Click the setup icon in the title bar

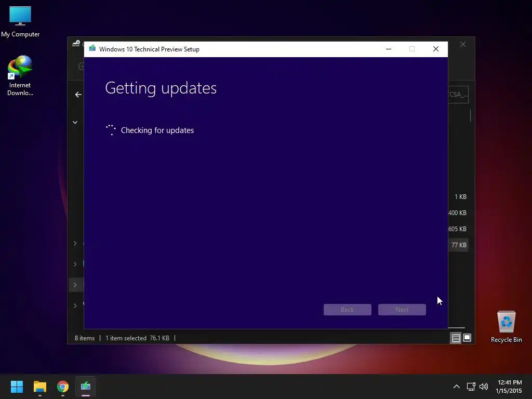92,49
